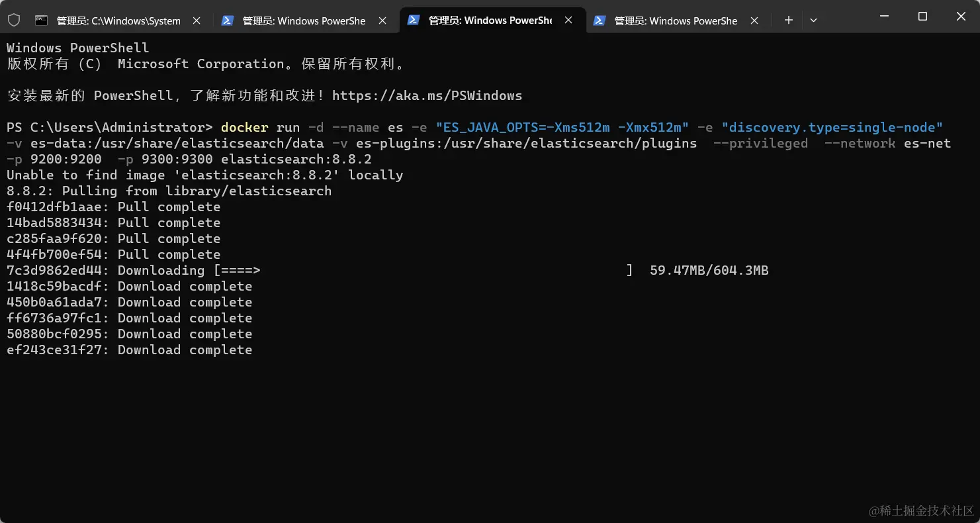Click the PowerShell icon on the fourth tab
980x523 pixels.
(x=599, y=20)
